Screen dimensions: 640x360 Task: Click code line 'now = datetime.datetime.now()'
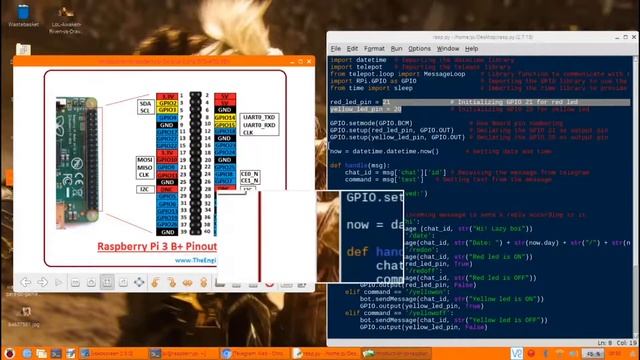384,151
